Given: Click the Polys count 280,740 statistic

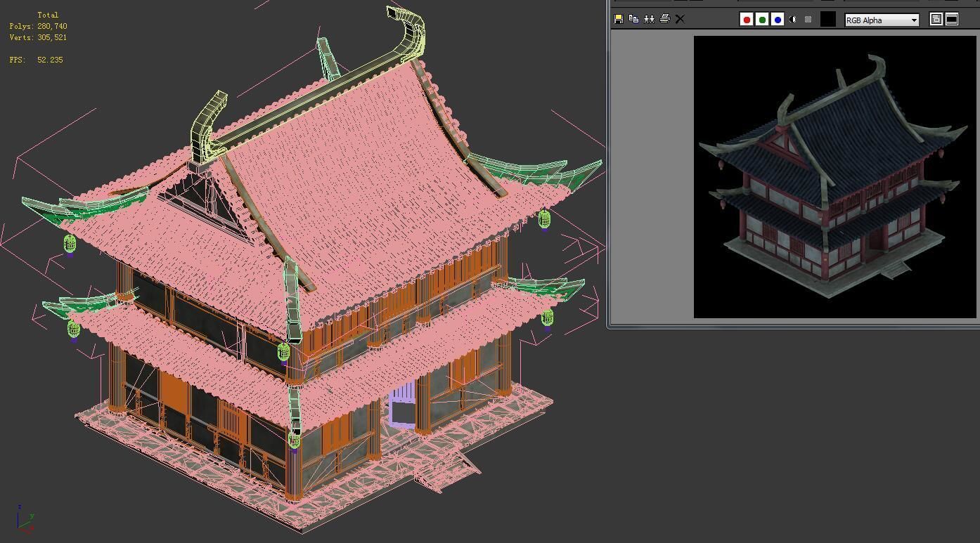Looking at the screenshot, I should click(x=39, y=26).
